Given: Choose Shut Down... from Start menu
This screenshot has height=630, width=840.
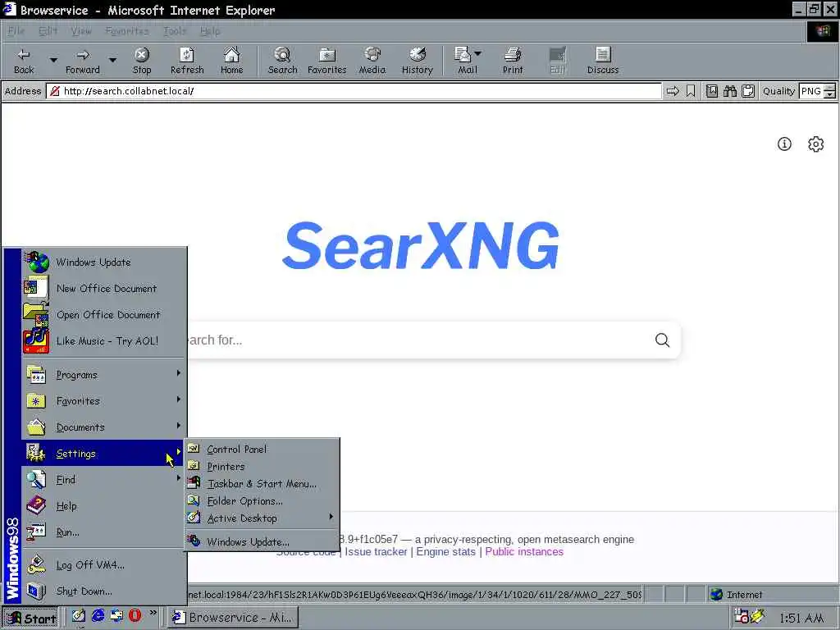Looking at the screenshot, I should click(104, 591).
